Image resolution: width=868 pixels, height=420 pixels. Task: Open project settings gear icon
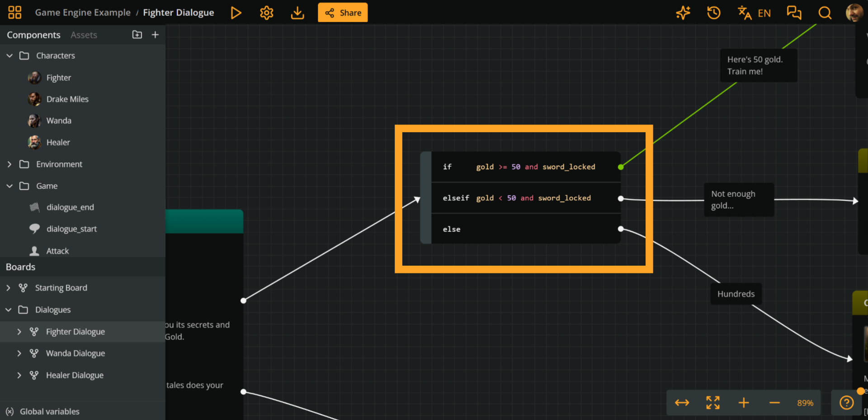[267, 13]
